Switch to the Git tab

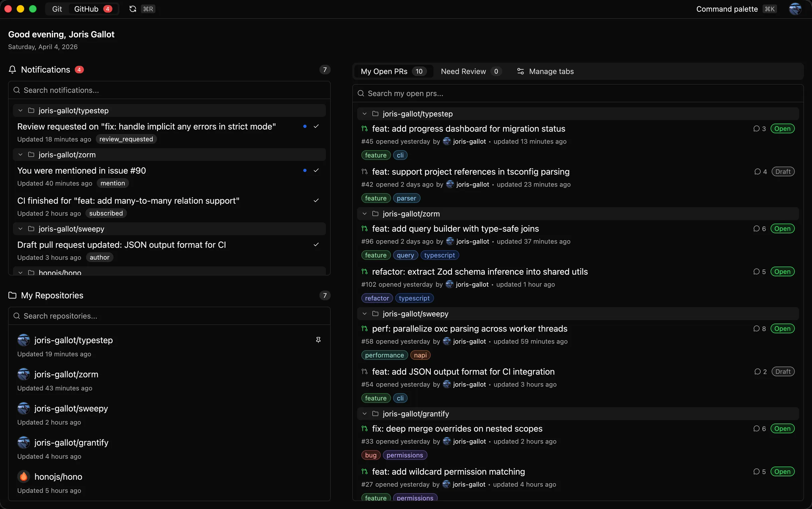(56, 9)
